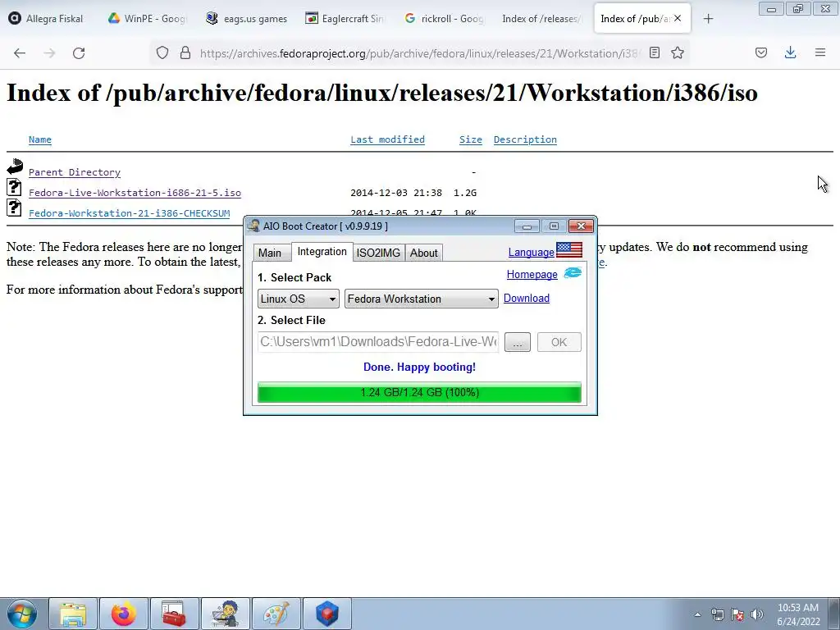Open the Parent Directory link
This screenshot has height=630, width=840.
75,172
